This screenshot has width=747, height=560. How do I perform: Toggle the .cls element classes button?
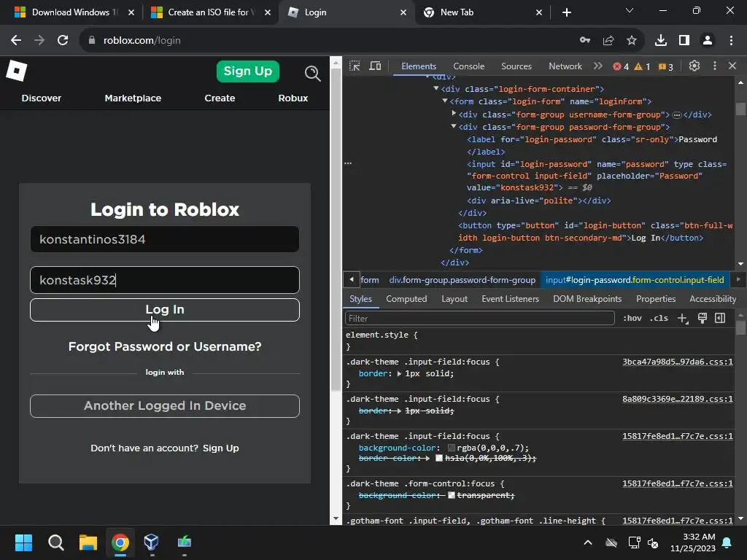click(x=659, y=318)
